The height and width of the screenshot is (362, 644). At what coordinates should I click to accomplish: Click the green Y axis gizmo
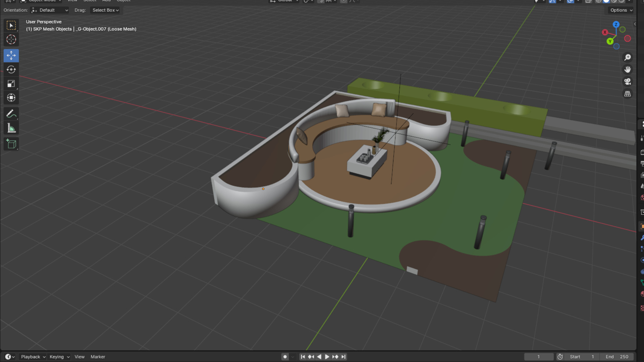(610, 41)
